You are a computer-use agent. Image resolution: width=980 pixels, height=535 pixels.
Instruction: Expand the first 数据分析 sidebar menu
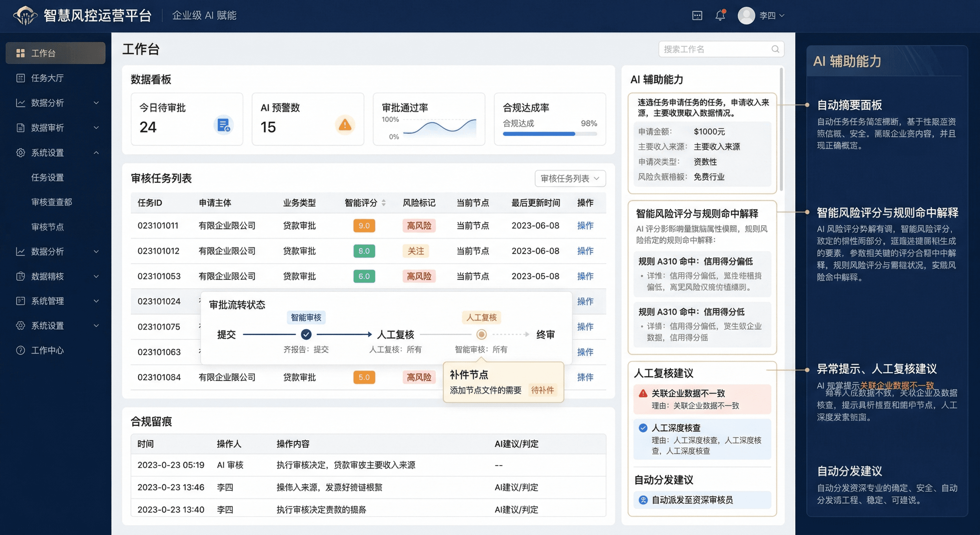click(x=96, y=103)
